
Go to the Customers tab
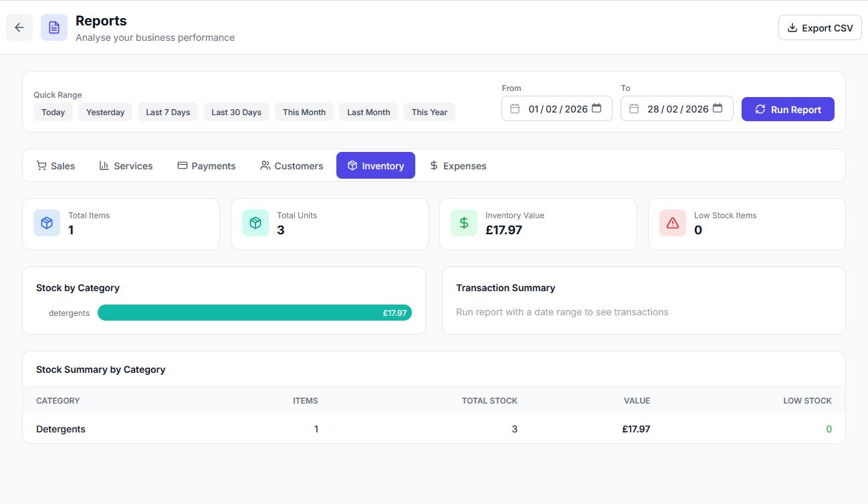pos(292,165)
